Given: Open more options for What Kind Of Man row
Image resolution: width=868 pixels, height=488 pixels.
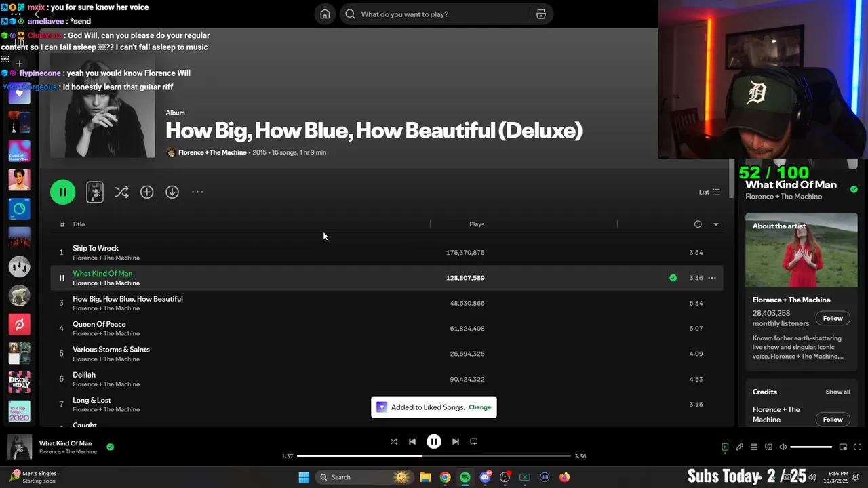Looking at the screenshot, I should point(712,278).
